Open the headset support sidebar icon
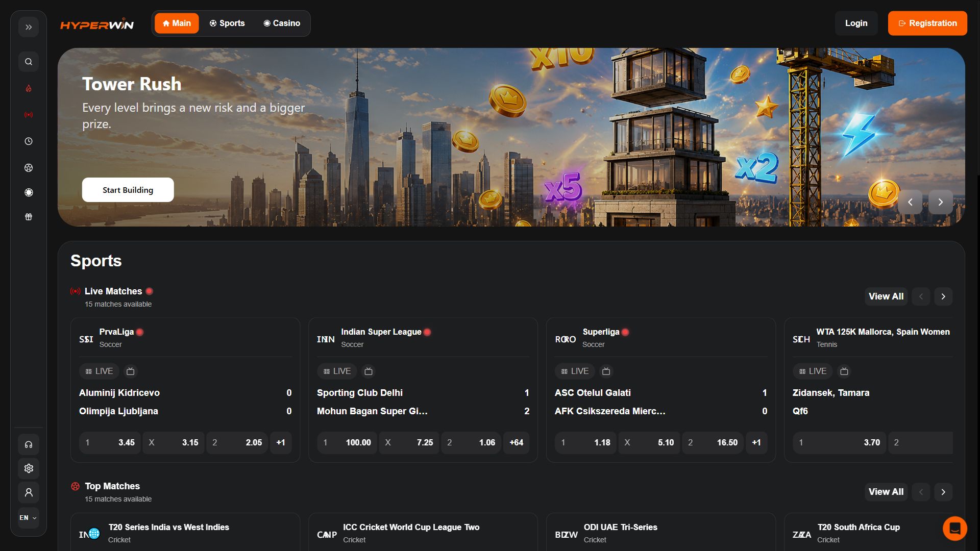 (29, 444)
